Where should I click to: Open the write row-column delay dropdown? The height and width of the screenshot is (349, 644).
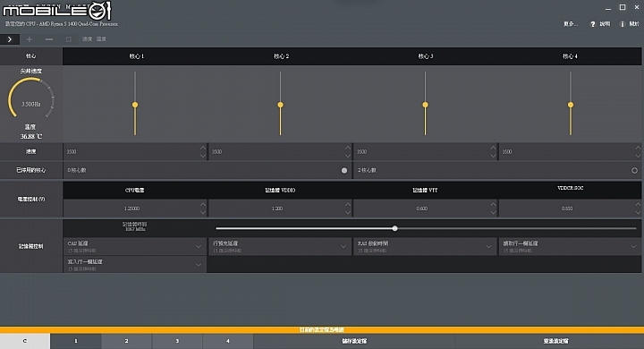click(135, 265)
